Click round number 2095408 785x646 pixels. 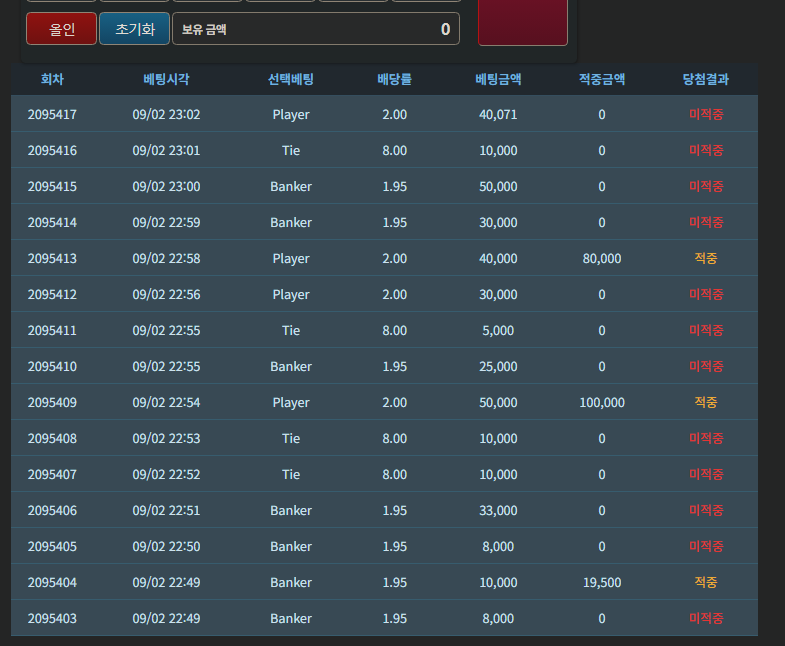pos(52,439)
